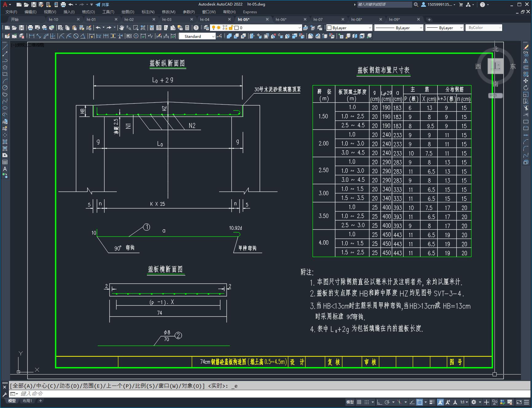This screenshot has width=532, height=408.
Task: Click the WCS label under the ViewCube
Action: 495,95
